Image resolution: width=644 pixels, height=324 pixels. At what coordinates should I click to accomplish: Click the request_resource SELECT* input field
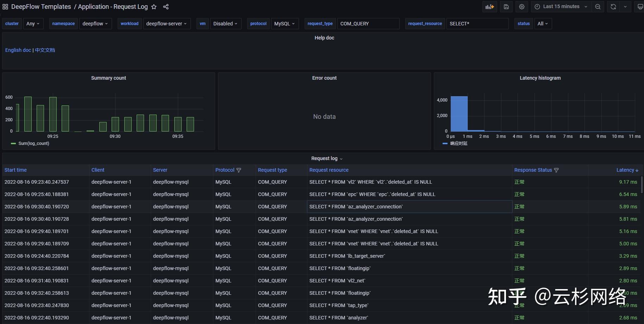[477, 24]
